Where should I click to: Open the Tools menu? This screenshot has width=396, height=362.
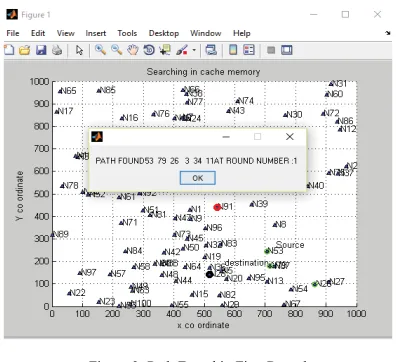[127, 33]
